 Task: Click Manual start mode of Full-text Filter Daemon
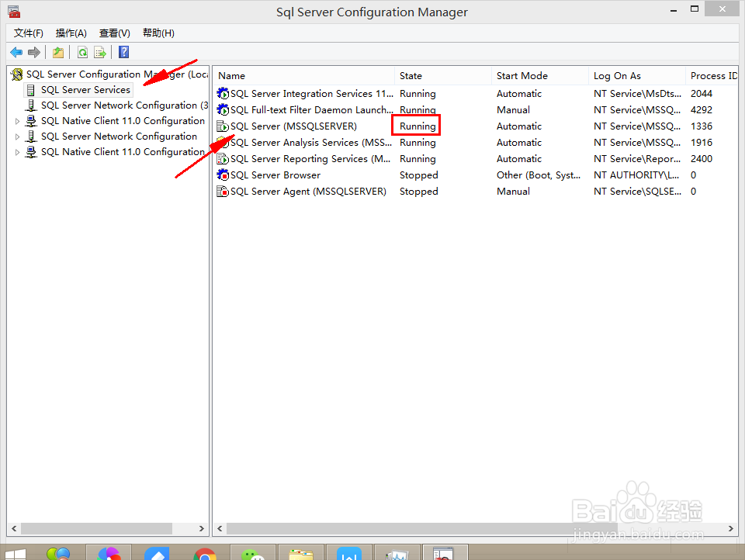(x=513, y=109)
